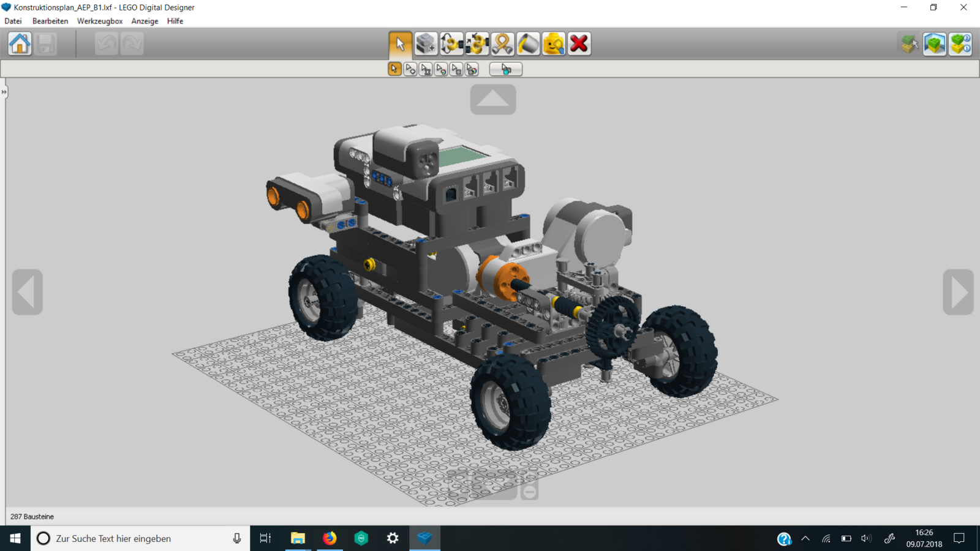Click the Home icon in toolbar

pyautogui.click(x=20, y=44)
